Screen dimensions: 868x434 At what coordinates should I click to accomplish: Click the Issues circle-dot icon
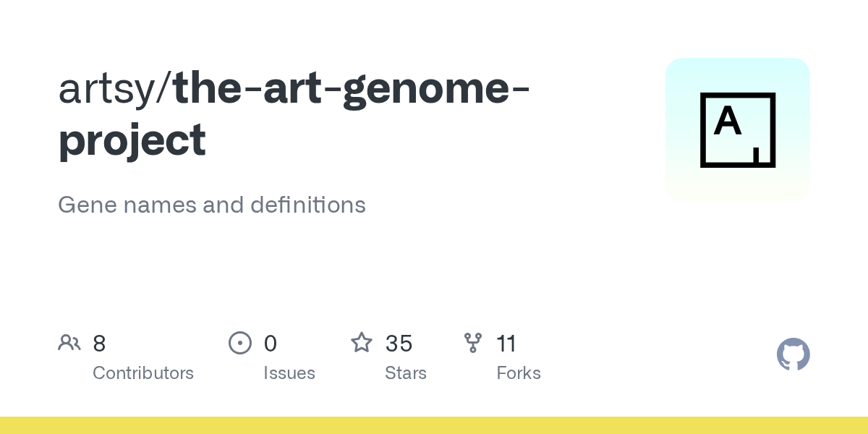(240, 343)
